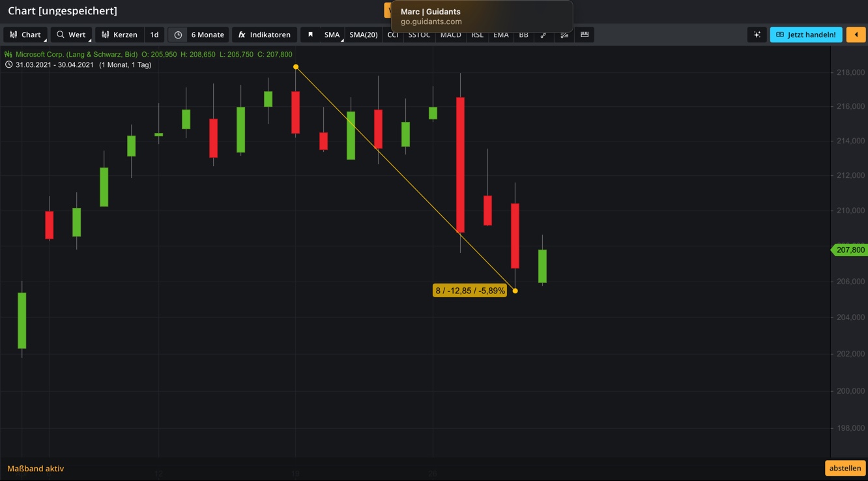
Task: Add the MACD indicator
Action: click(x=450, y=35)
